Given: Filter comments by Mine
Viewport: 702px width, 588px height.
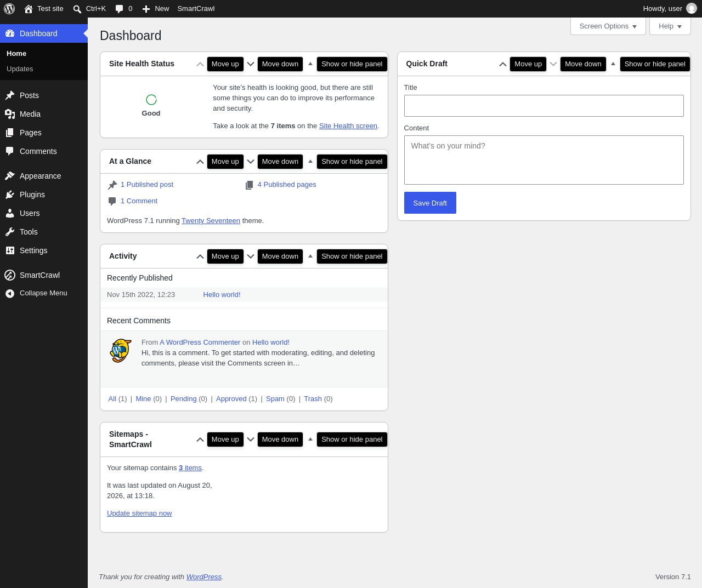Looking at the screenshot, I should pyautogui.click(x=143, y=399).
